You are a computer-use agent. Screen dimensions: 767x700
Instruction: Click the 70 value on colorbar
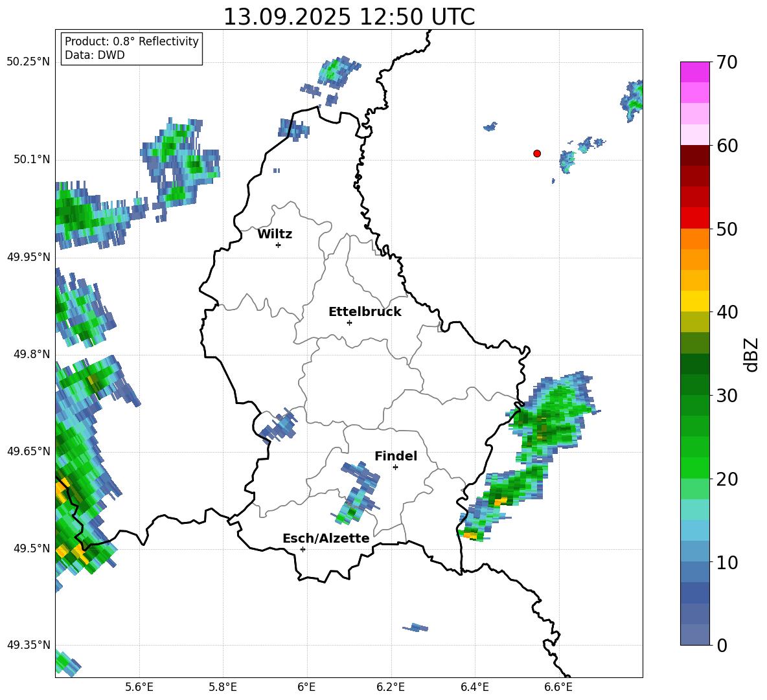[x=726, y=63]
